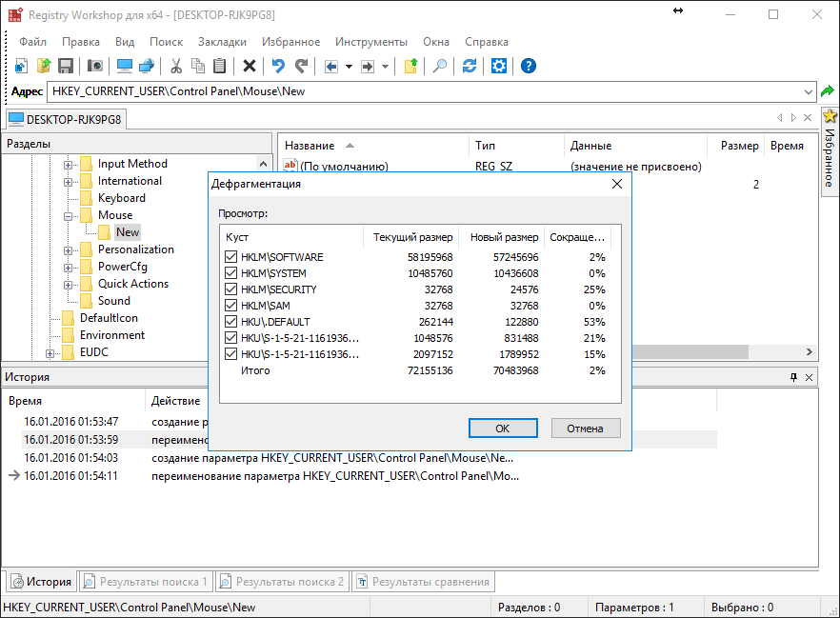Click the Избранное star icon

pyautogui.click(x=830, y=115)
